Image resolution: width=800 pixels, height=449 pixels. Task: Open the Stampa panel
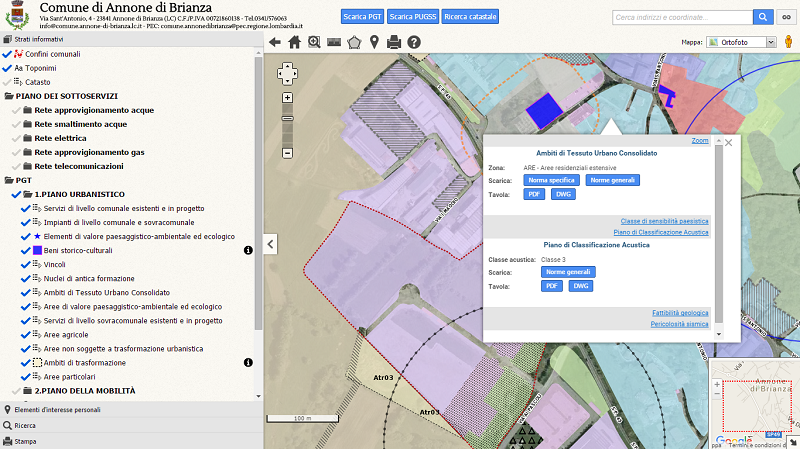132,441
